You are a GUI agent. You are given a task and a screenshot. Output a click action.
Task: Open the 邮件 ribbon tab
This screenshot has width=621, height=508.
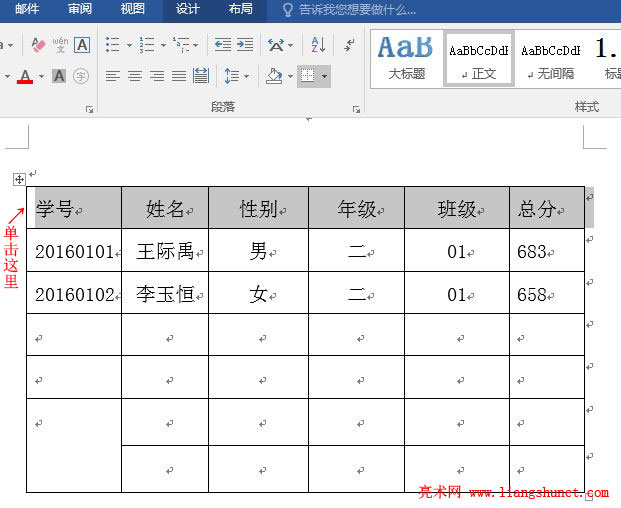(27, 9)
